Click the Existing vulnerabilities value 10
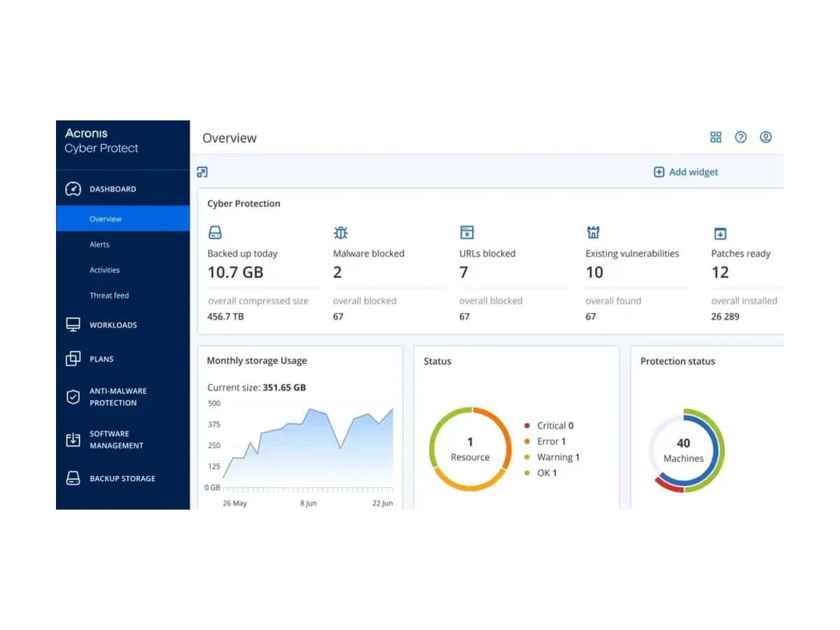 pos(594,272)
